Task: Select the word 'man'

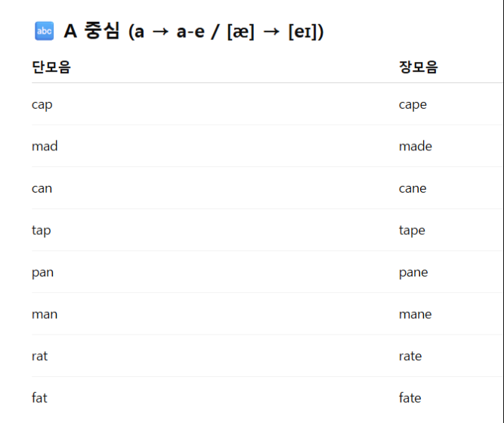Action: coord(45,314)
